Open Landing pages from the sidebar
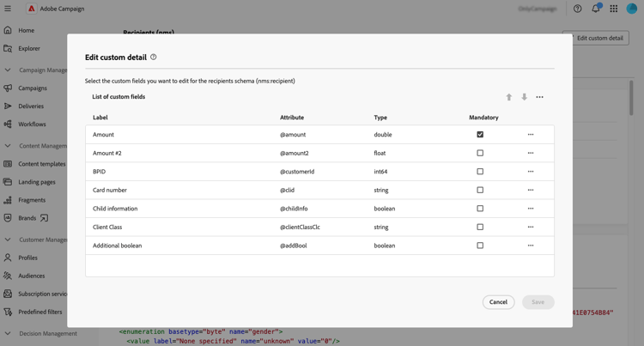The height and width of the screenshot is (346, 644). (37, 182)
